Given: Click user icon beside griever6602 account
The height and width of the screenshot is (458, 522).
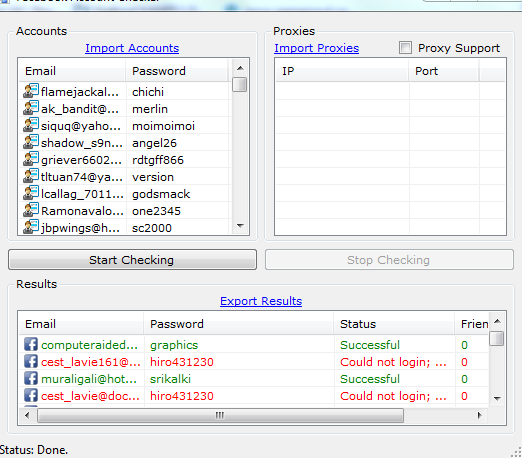Looking at the screenshot, I should coord(31,159).
